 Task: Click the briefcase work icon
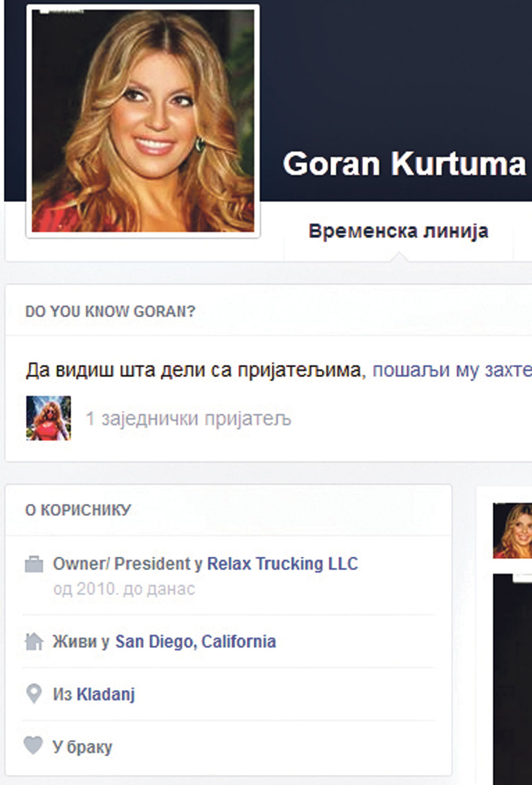click(x=34, y=564)
